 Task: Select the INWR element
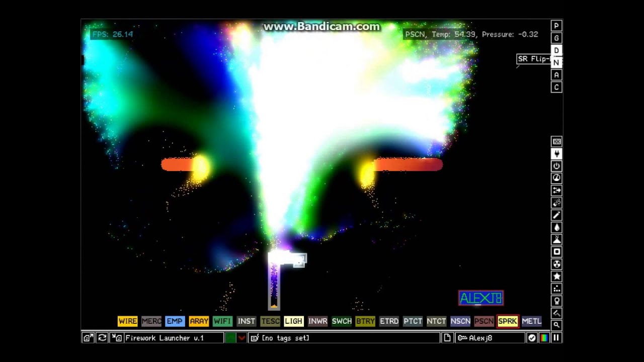317,321
